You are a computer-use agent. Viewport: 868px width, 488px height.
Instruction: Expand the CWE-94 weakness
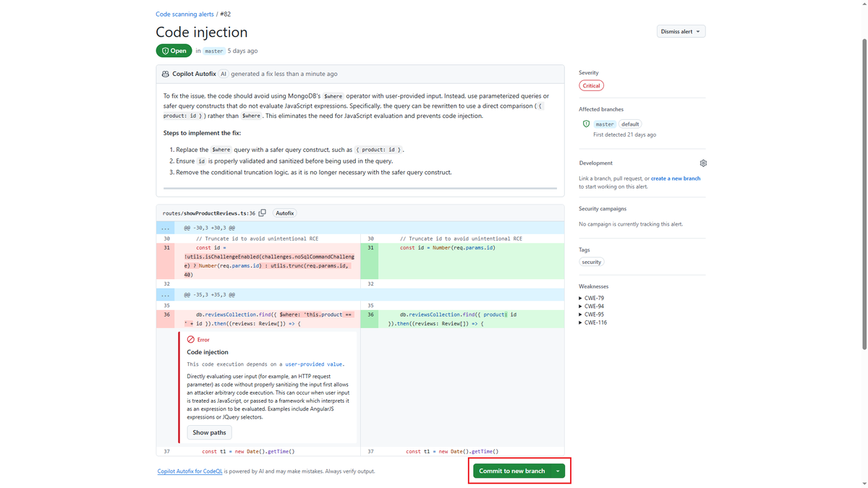[x=592, y=307]
